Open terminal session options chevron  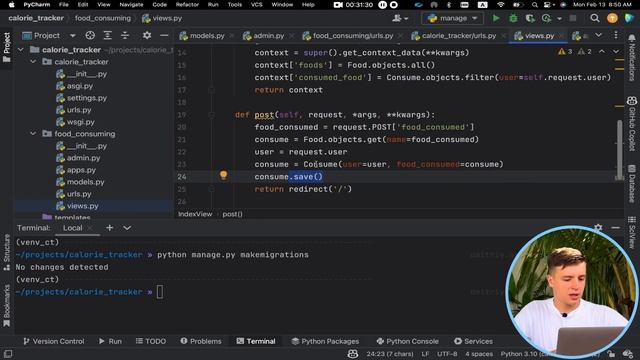[x=127, y=228]
